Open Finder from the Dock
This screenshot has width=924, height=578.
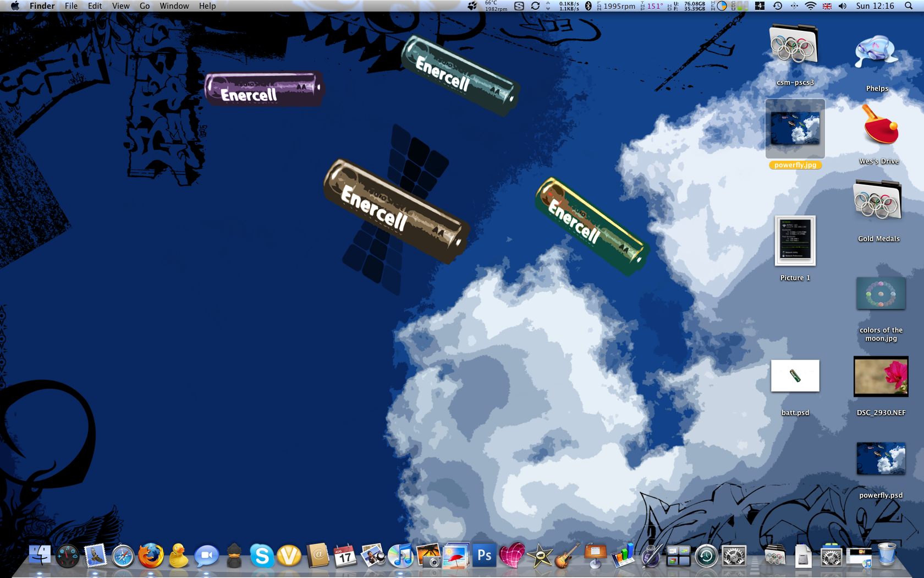point(40,555)
